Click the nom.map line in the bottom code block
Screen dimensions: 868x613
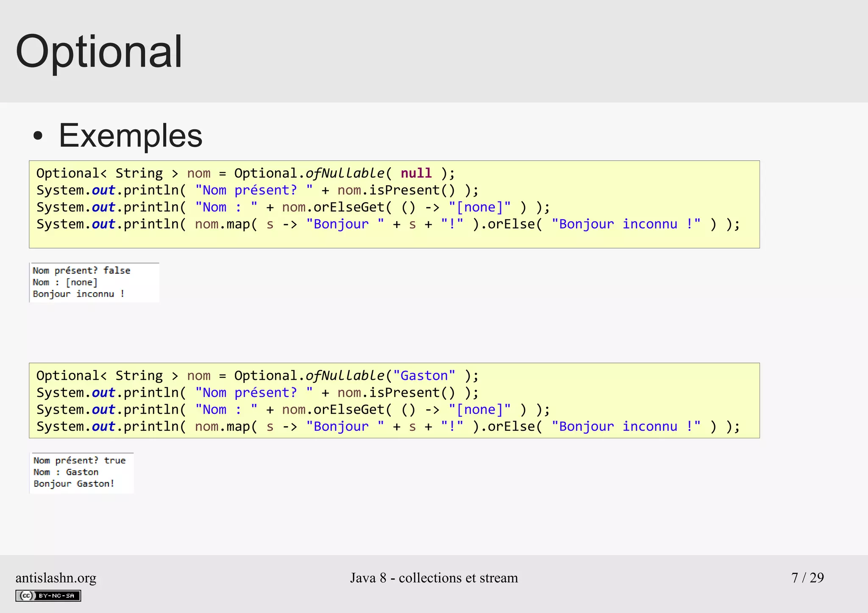(388, 427)
